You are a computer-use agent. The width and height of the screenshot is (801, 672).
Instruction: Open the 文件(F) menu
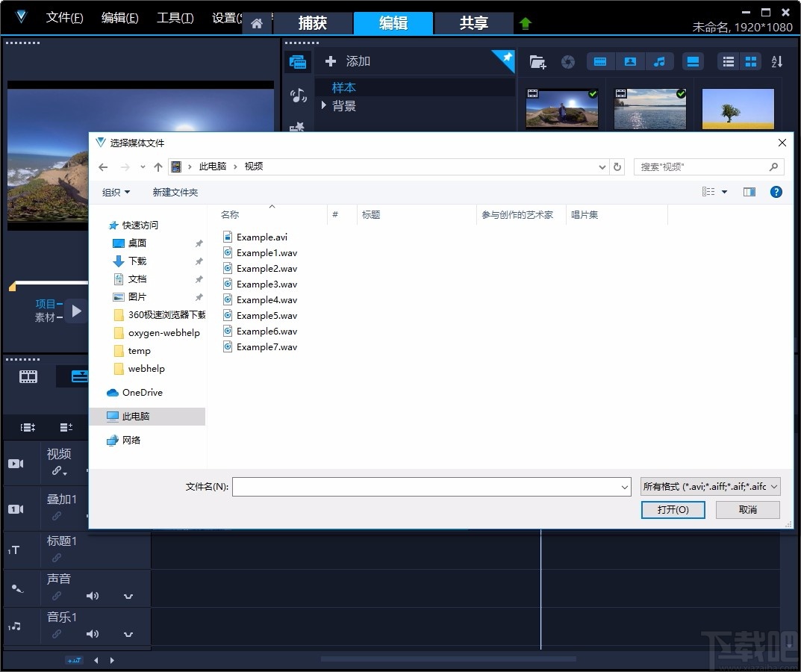tap(64, 18)
